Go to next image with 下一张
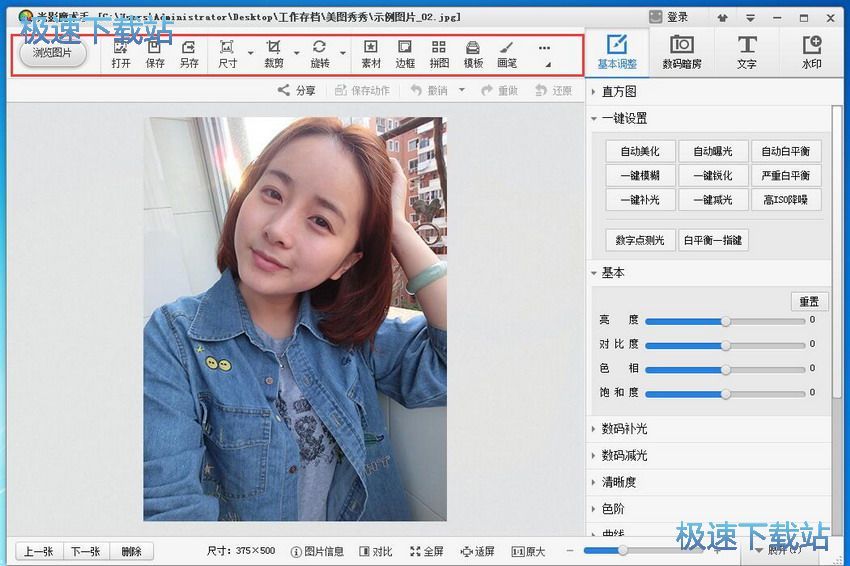The width and height of the screenshot is (850, 566). click(86, 551)
